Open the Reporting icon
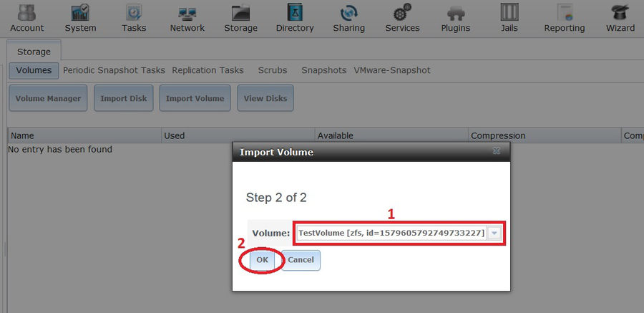 coord(565,12)
